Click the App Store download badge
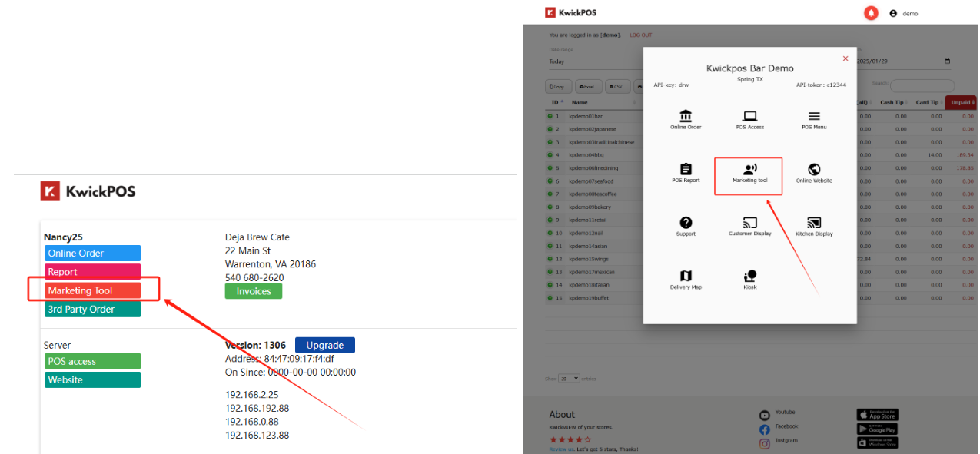Viewport: 980px width, 454px height. (x=877, y=415)
